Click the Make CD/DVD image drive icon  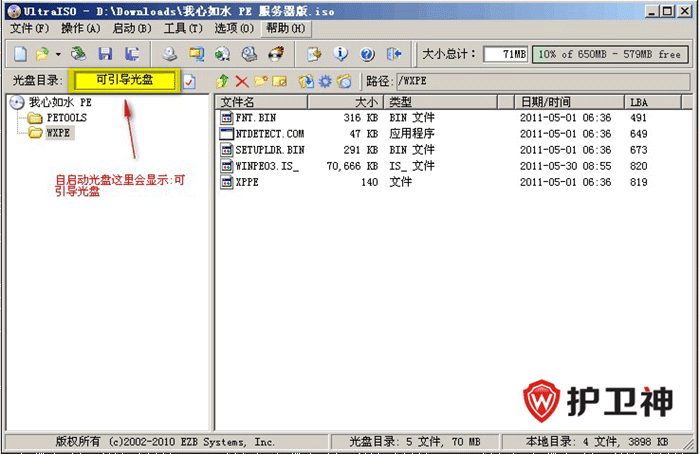point(169,54)
